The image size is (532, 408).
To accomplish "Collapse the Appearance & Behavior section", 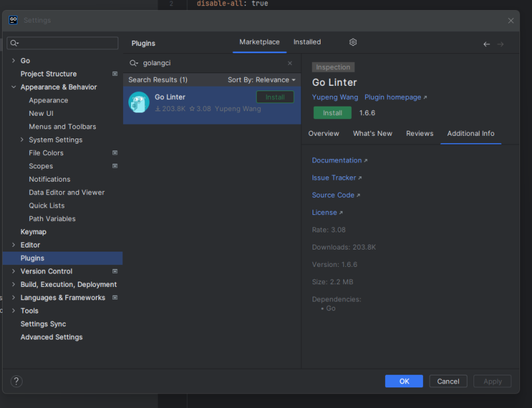I will tap(13, 87).
